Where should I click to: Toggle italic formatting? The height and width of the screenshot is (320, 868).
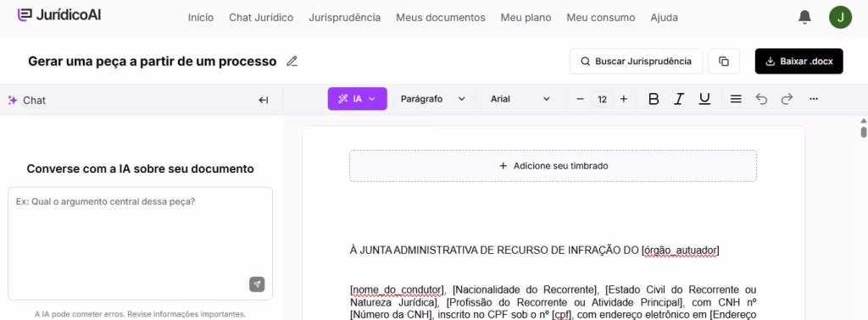tap(679, 99)
